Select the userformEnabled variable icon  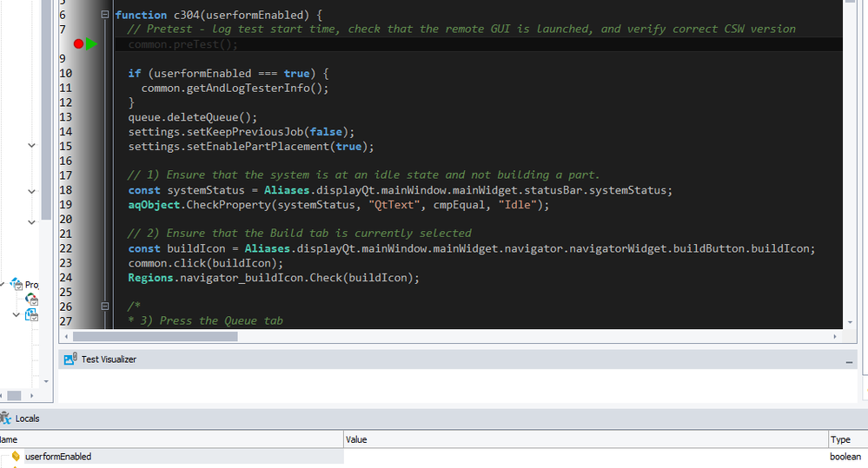(x=16, y=457)
